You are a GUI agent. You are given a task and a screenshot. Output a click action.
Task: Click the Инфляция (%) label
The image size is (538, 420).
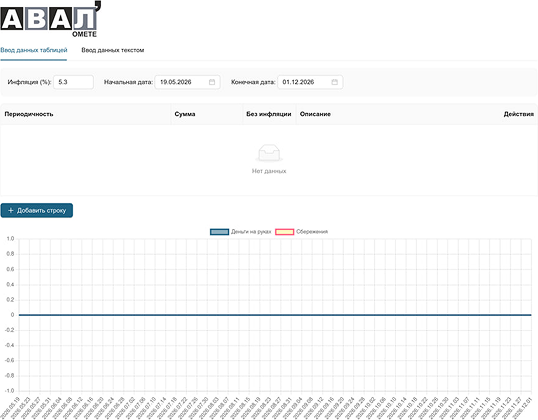point(29,82)
